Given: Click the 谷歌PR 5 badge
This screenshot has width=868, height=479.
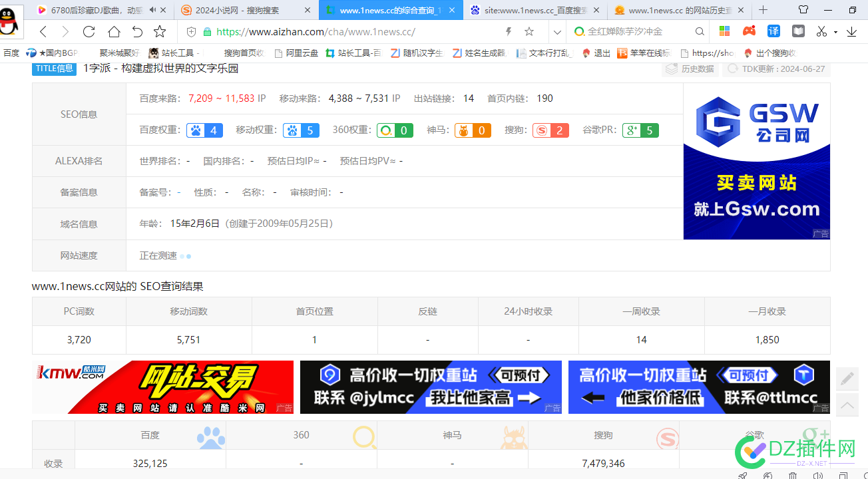Looking at the screenshot, I should pos(640,130).
